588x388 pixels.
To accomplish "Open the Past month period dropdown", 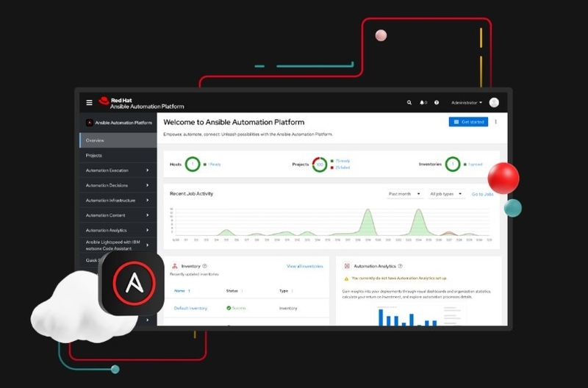I will [405, 194].
